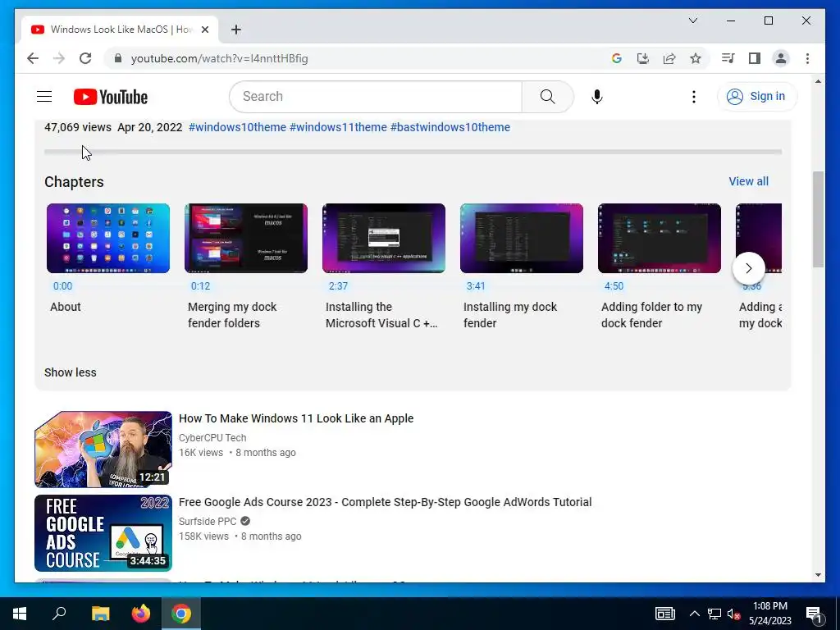Click the #bastwindows10theme hashtag
The width and height of the screenshot is (840, 630).
(x=450, y=127)
